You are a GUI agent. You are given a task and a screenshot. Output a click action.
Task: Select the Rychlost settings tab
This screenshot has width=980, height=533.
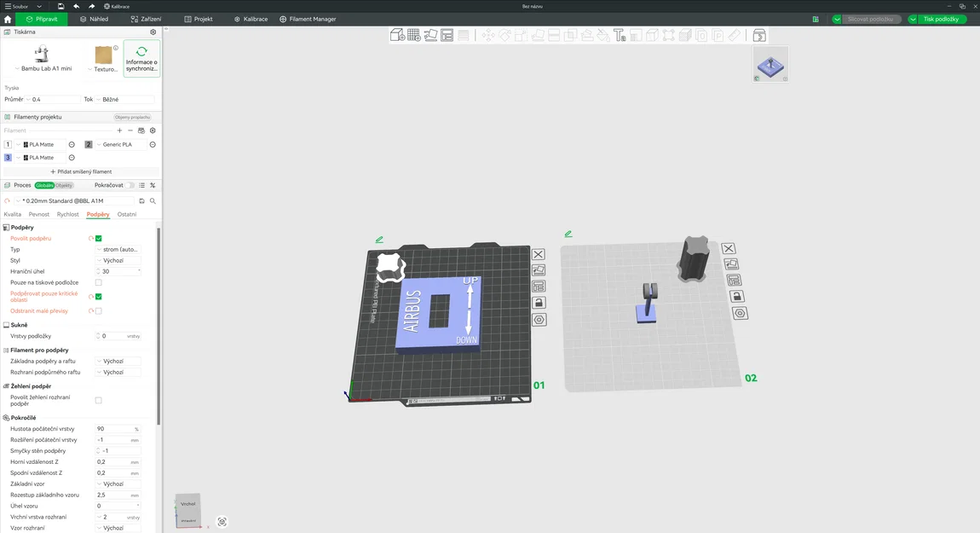coord(67,215)
